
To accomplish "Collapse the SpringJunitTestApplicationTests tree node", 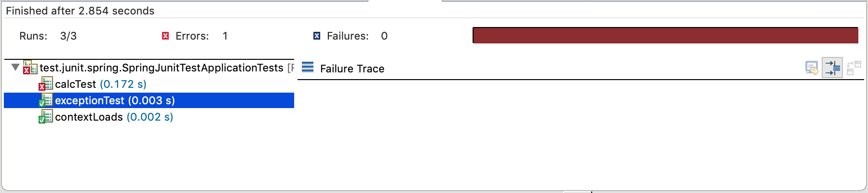I will pos(15,67).
